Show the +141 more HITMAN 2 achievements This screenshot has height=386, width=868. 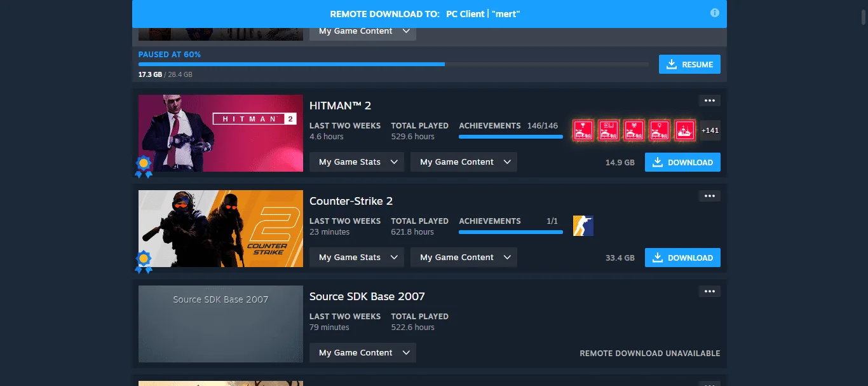coord(710,130)
